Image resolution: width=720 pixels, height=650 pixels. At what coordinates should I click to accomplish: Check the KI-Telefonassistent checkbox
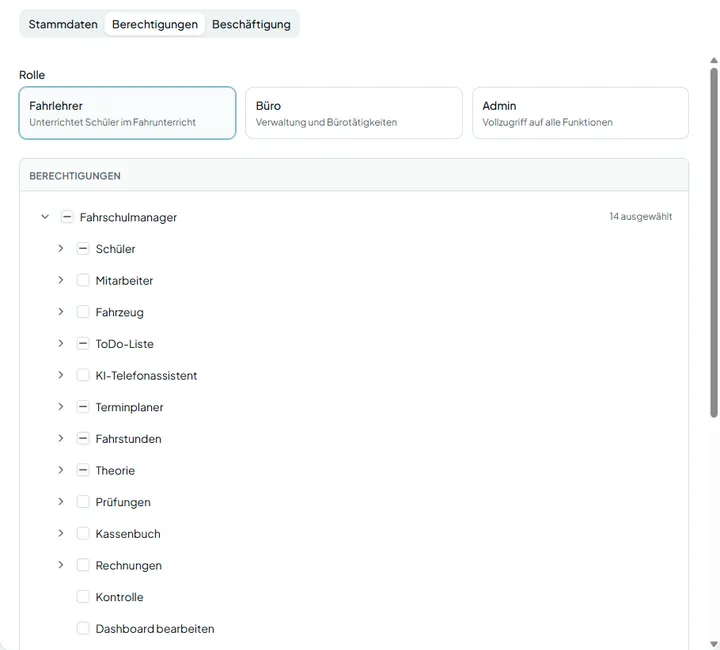point(83,375)
